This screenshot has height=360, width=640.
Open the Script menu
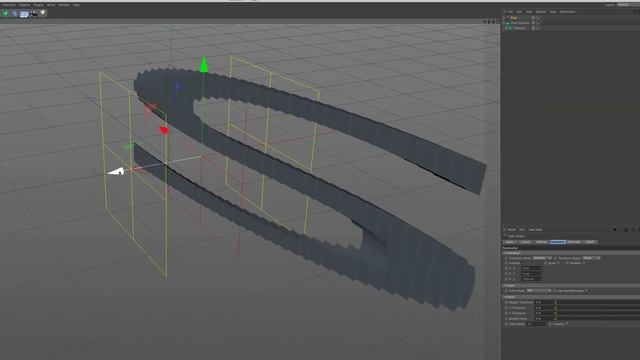coord(51,5)
